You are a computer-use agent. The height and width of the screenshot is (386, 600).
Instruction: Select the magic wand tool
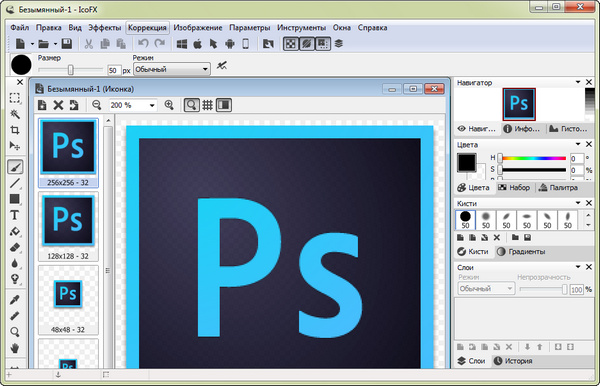[15, 114]
